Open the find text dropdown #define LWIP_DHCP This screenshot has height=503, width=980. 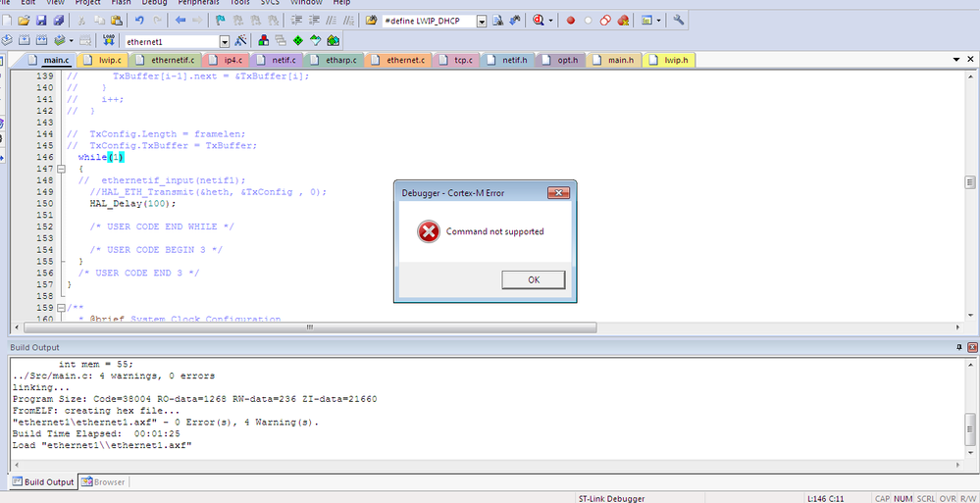click(482, 22)
